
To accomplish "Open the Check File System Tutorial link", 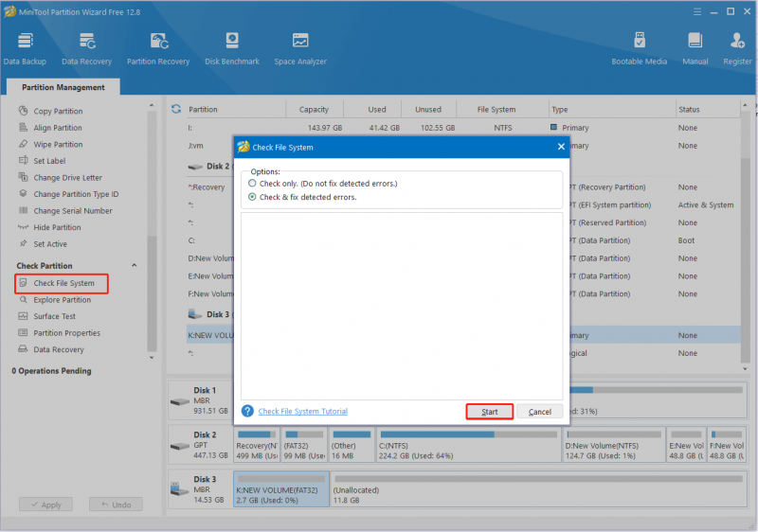I will tap(302, 412).
